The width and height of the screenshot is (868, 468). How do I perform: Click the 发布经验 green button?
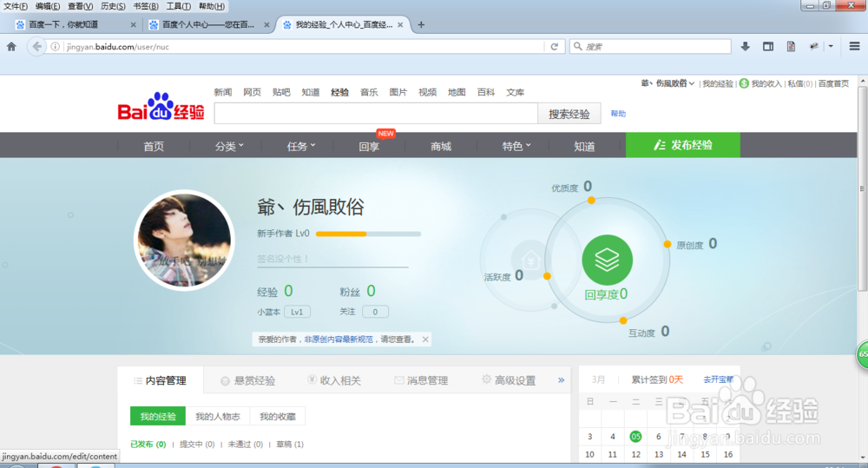682,145
